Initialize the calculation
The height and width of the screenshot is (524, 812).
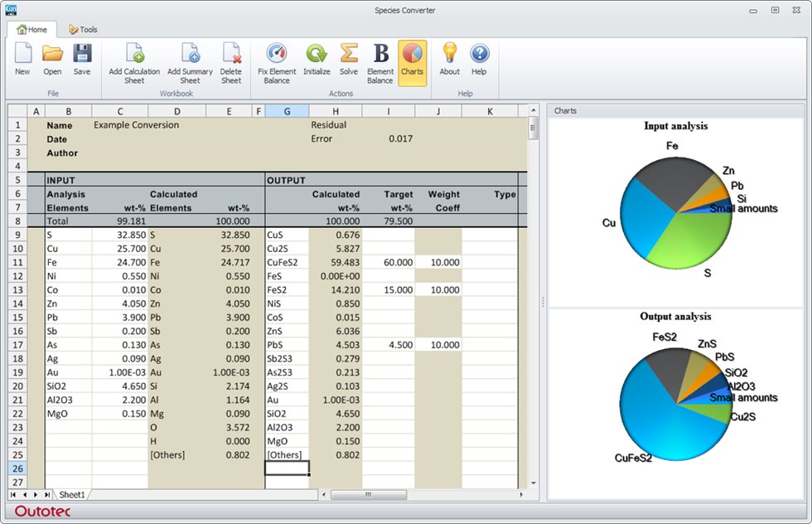tap(317, 60)
